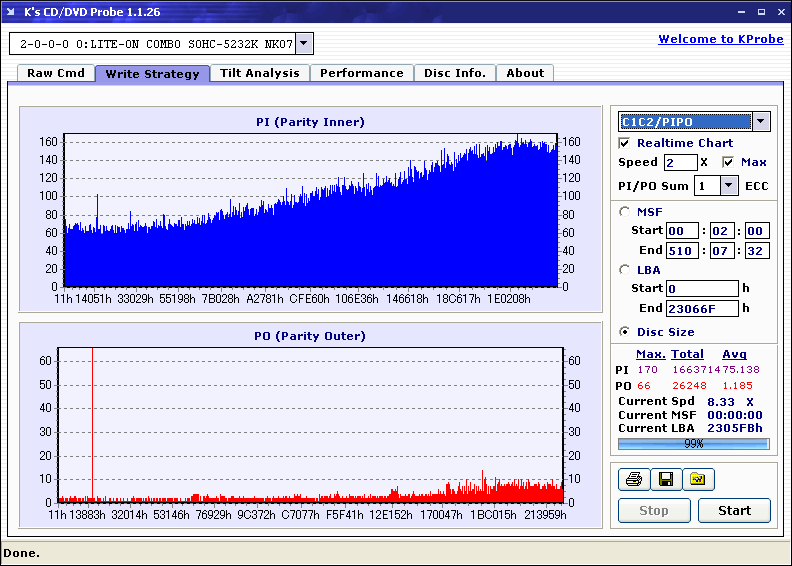
Task: Toggle the Realtime Chart checkbox
Action: coord(624,143)
